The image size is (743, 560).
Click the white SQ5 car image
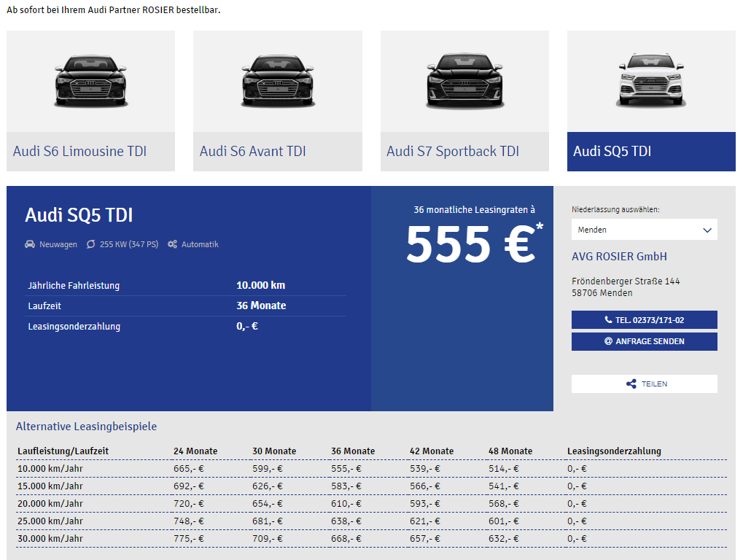pos(651,79)
